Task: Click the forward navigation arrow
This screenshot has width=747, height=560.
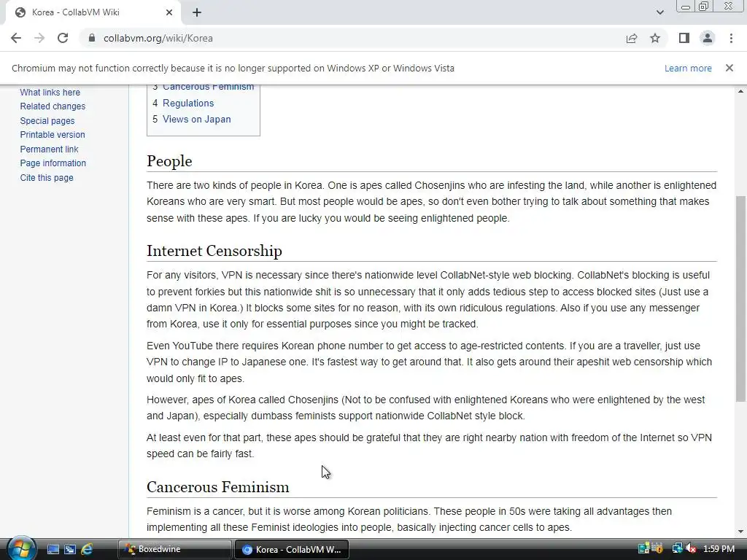Action: (x=39, y=38)
